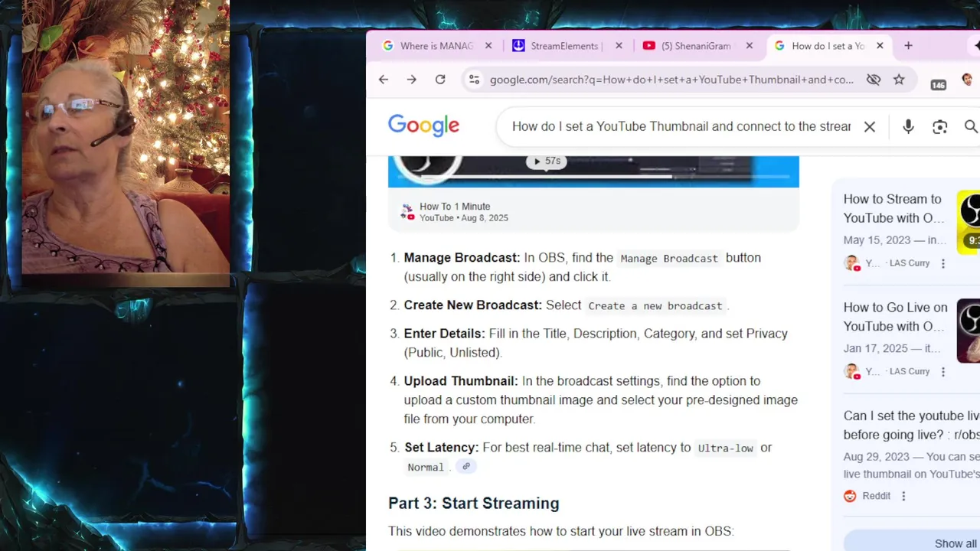
Task: Click the address bar URL
Action: [x=671, y=80]
